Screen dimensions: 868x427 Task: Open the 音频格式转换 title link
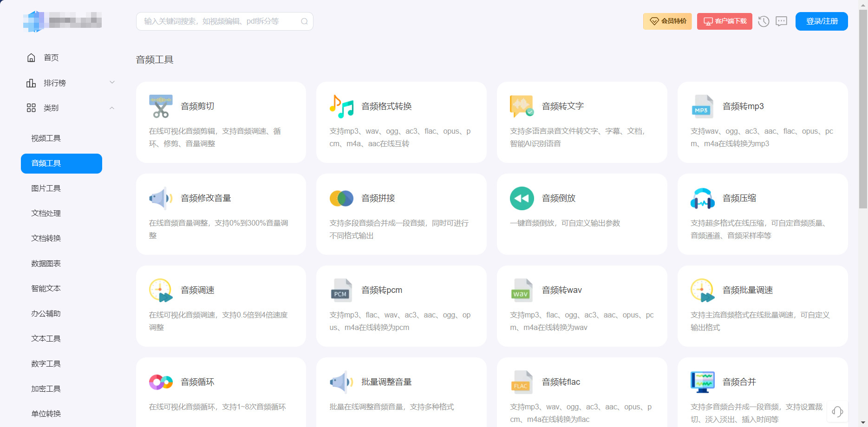386,106
